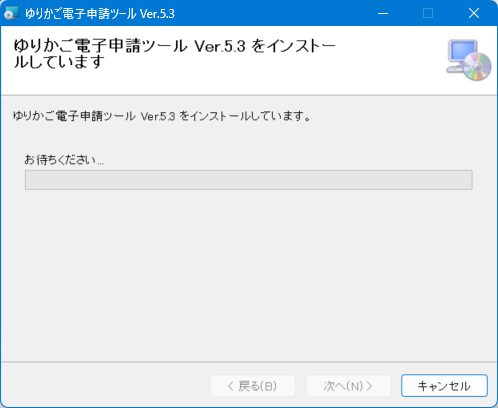Click the disabled 戻る(B) back button
Viewport: 498px width, 408px height.
coord(252,386)
